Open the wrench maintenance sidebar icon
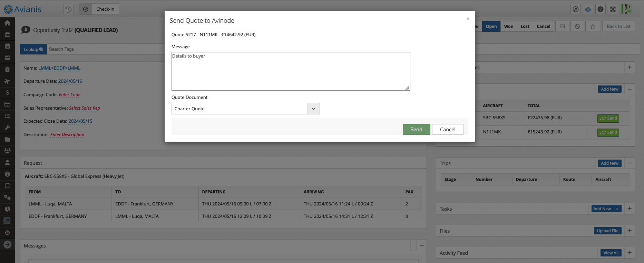644x263 pixels. click(7, 128)
